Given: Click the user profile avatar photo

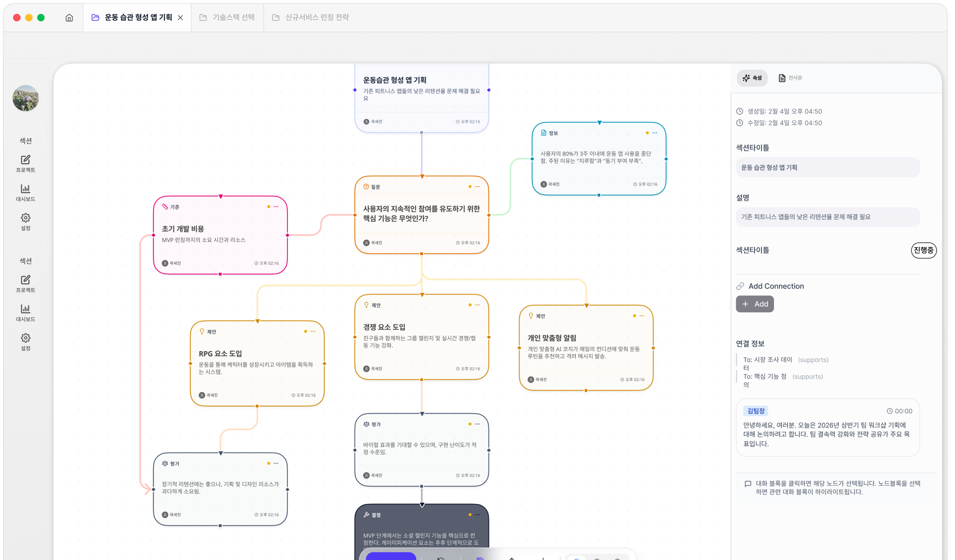Looking at the screenshot, I should tap(26, 98).
